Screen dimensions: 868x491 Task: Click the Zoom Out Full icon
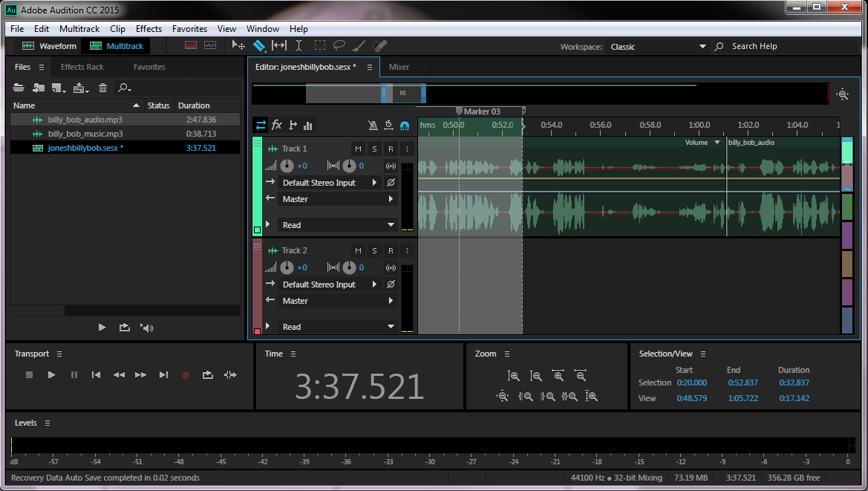pos(502,397)
